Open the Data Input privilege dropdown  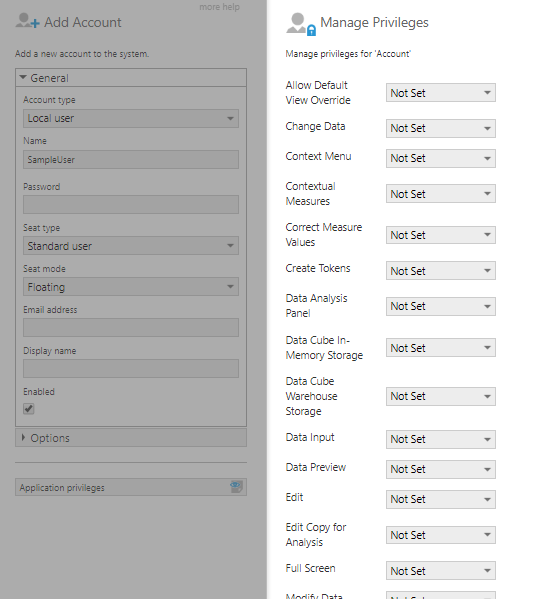pos(441,439)
